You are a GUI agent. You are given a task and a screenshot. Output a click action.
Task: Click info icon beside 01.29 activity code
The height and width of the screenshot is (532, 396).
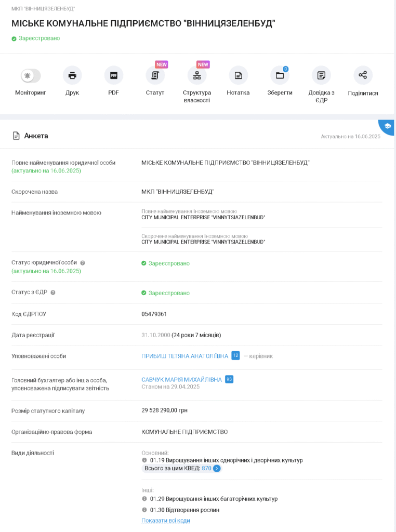coord(144,499)
